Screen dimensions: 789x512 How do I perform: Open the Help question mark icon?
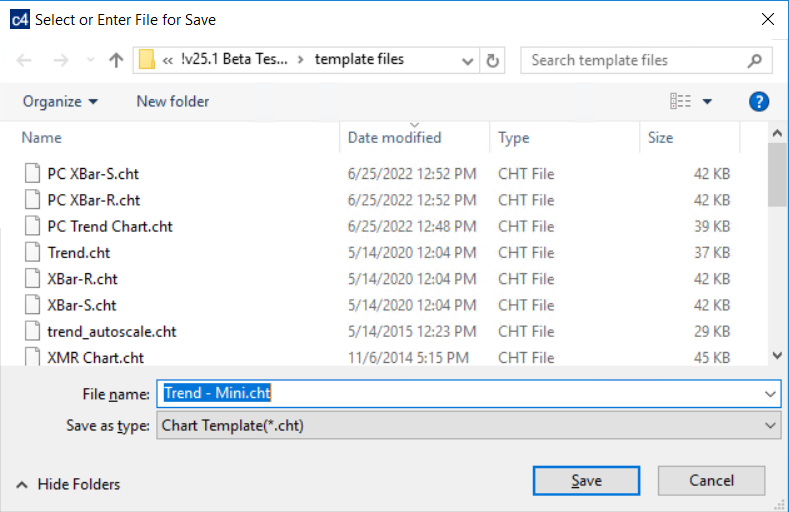point(758,101)
